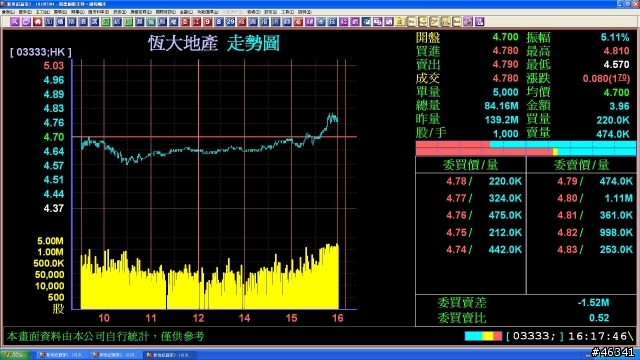640x360 pixels.
Task: Click the purple monitor icon beside the magnifier
Action: (26, 22)
